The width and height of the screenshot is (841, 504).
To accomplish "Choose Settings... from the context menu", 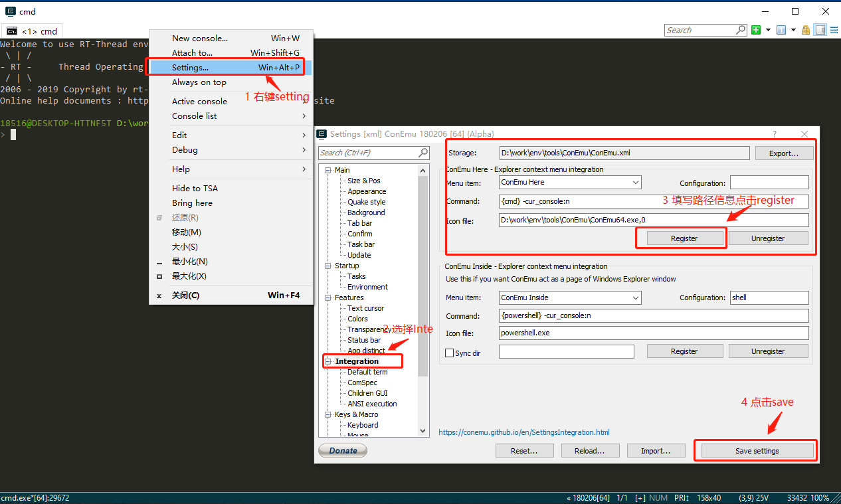I will pos(190,68).
